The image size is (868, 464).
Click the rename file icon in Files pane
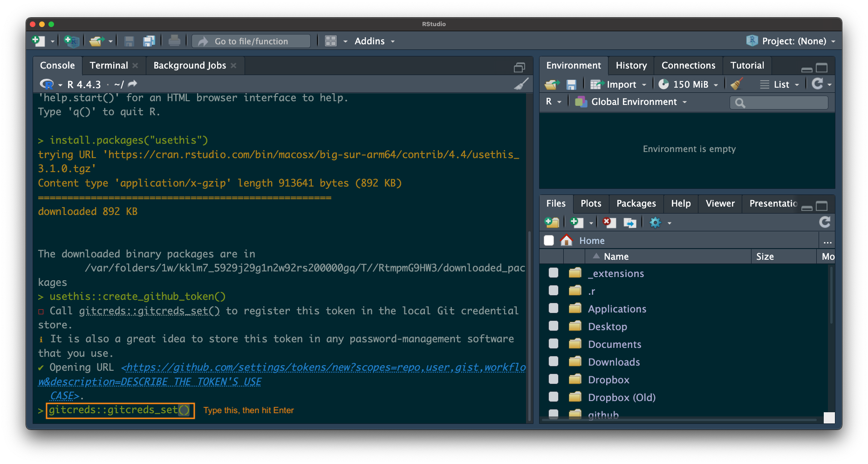pos(630,222)
